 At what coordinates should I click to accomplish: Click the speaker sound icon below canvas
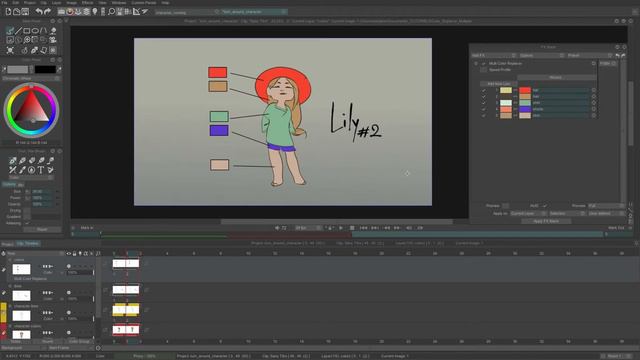click(277, 228)
